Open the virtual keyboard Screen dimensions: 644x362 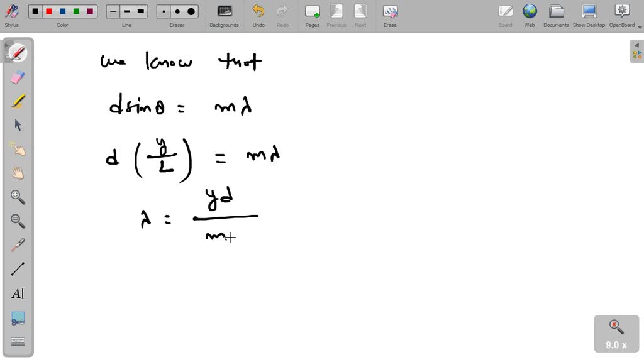[18, 341]
